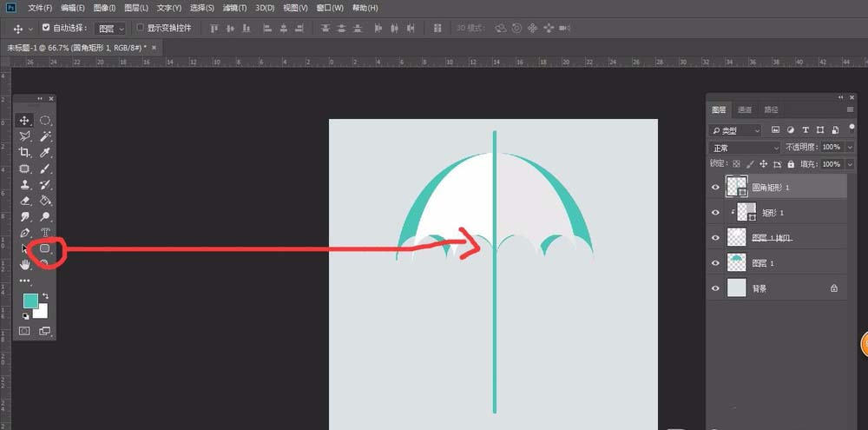The height and width of the screenshot is (430, 868).
Task: Select the 矩形 1 layer thumbnail
Action: [x=746, y=212]
